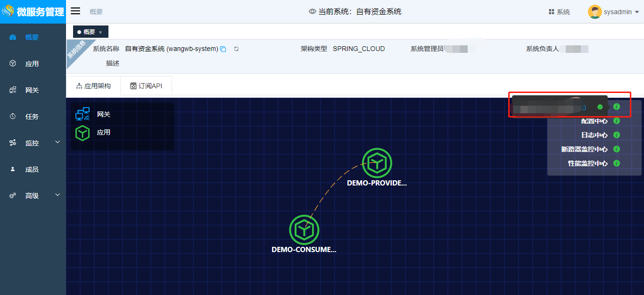Select the DEMO-CONSUMER application node icon

(x=304, y=229)
